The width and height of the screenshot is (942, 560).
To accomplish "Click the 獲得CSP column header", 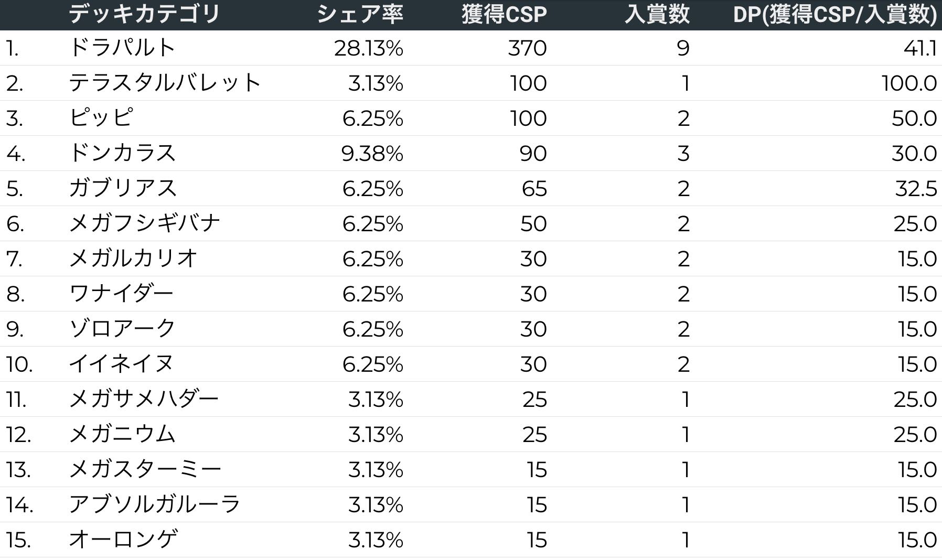I will point(504,14).
